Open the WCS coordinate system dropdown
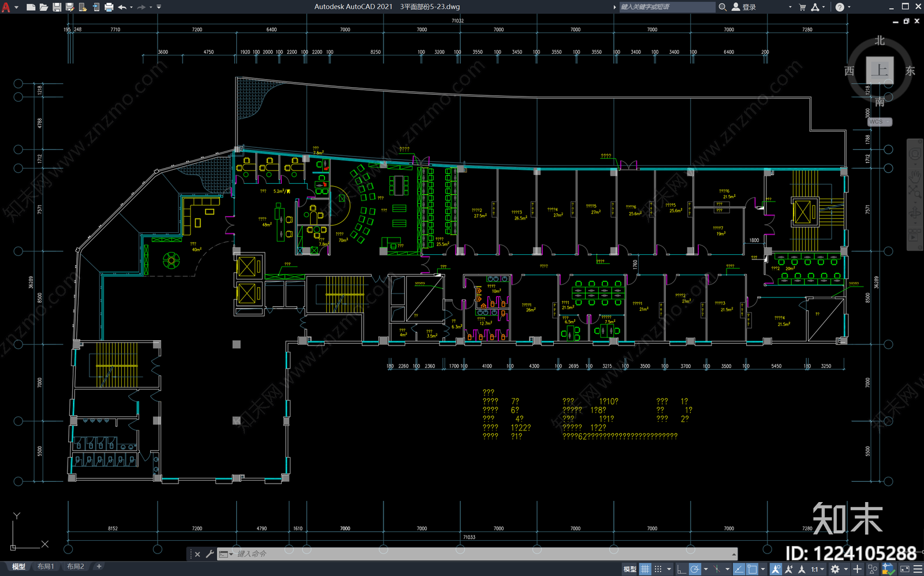 click(x=880, y=122)
